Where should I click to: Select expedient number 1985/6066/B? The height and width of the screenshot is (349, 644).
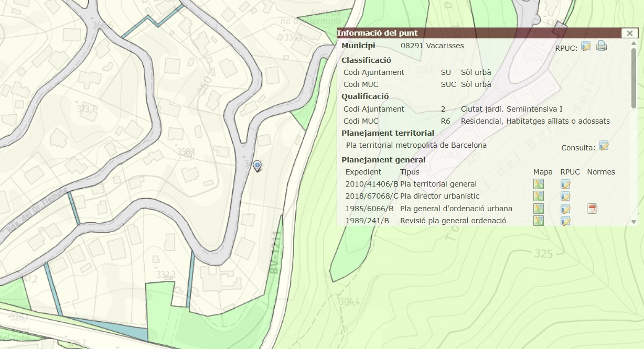[x=370, y=209]
